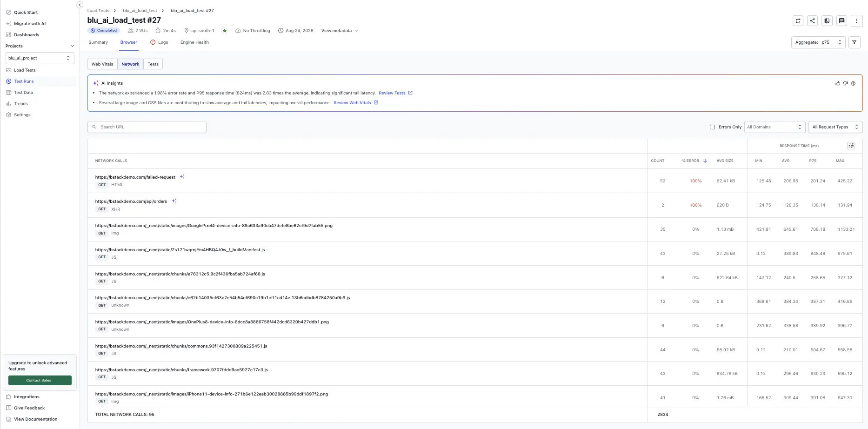
Task: Click the 100% error value for api/orders
Action: click(x=695, y=205)
